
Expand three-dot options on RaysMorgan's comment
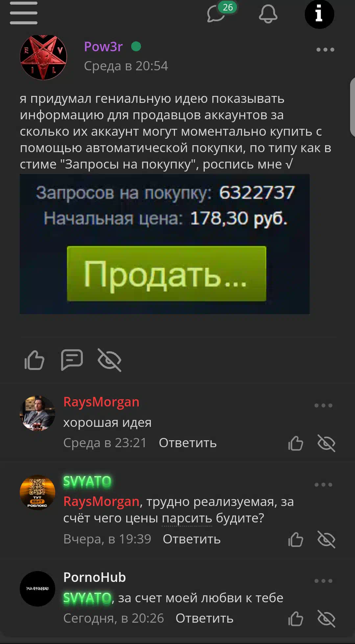(323, 405)
